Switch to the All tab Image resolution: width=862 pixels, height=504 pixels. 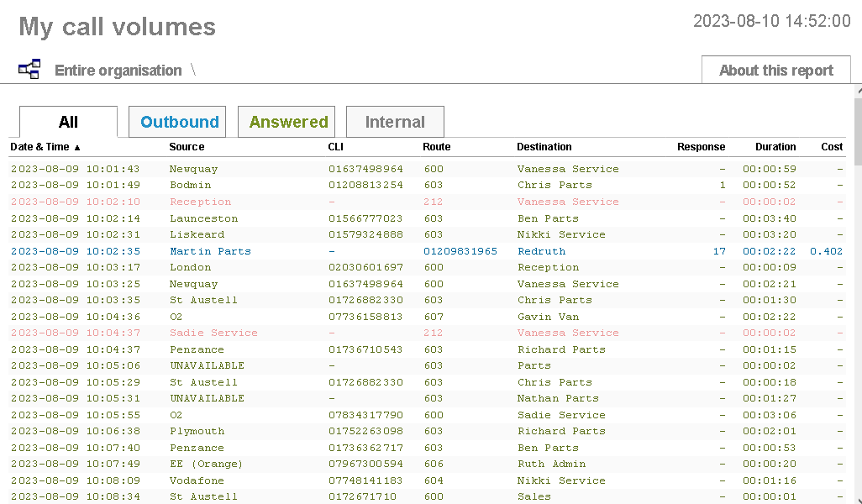pyautogui.click(x=68, y=122)
